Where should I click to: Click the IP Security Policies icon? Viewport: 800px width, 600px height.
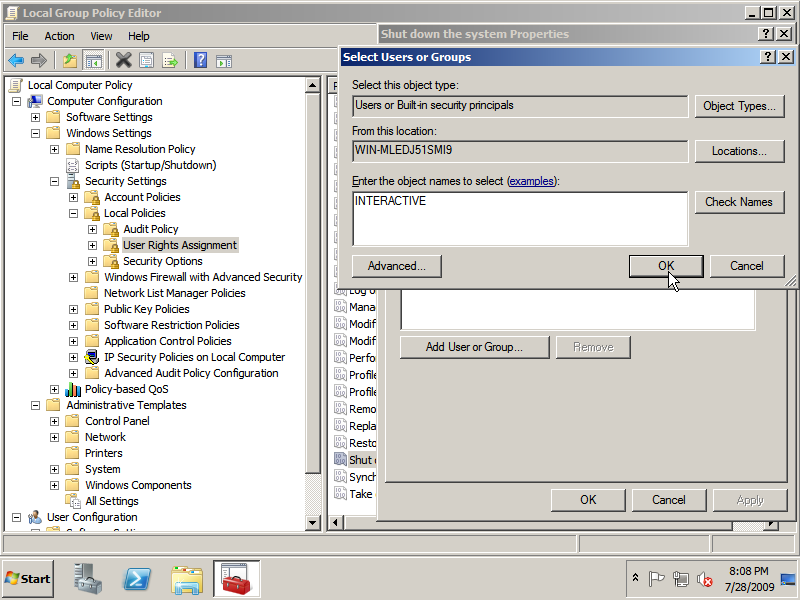(92, 357)
